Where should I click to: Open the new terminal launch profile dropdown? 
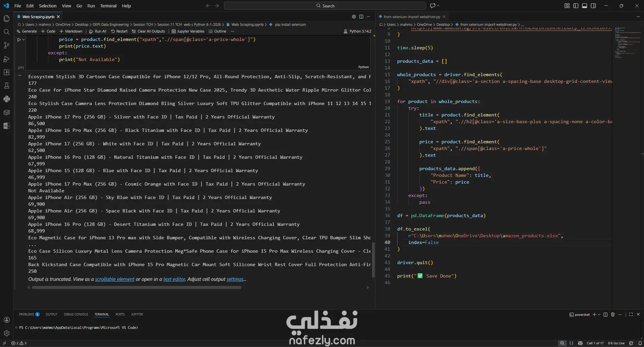pyautogui.click(x=599, y=314)
